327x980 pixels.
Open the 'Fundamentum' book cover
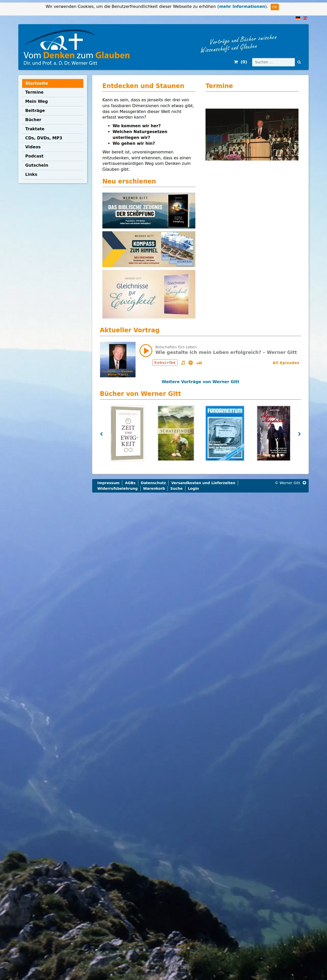[x=225, y=433]
